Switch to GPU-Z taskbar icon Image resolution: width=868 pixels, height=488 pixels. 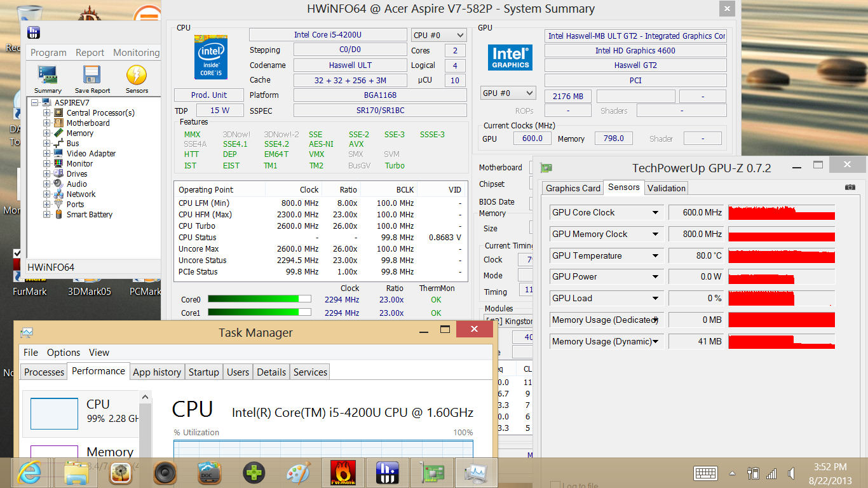[431, 473]
